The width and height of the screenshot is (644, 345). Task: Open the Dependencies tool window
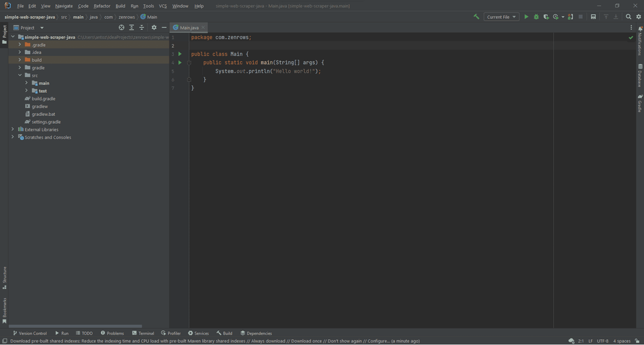click(256, 333)
